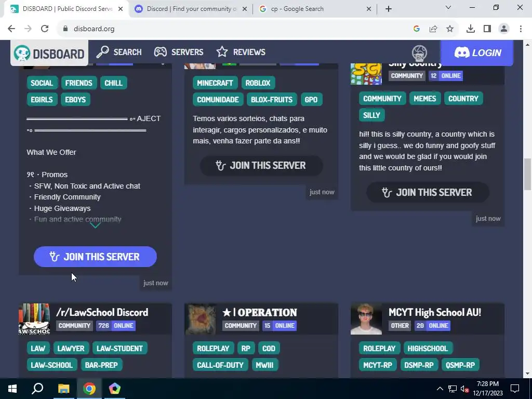Show hidden system tray icons

pos(440,389)
